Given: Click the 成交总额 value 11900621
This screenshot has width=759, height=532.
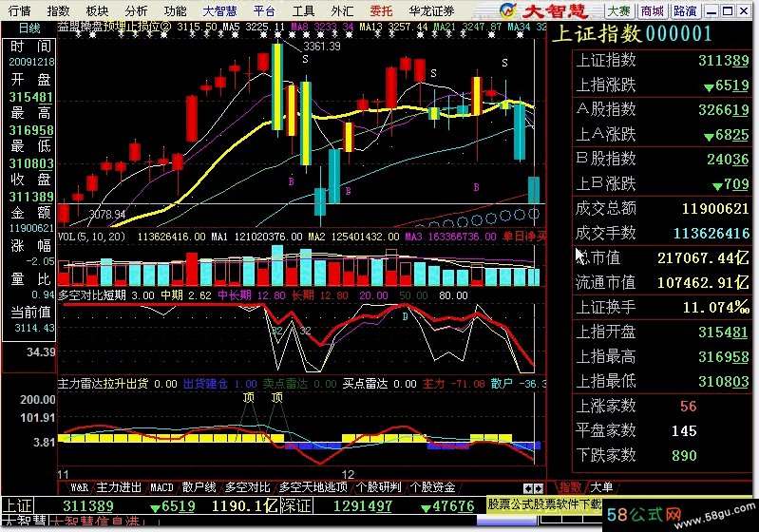Looking at the screenshot, I should pyautogui.click(x=715, y=209).
